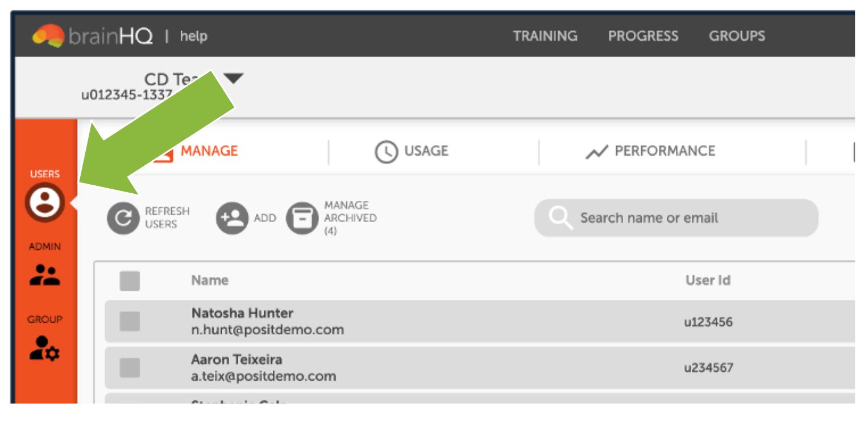
Task: Open the Group settings icon in sidebar
Action: tap(44, 348)
